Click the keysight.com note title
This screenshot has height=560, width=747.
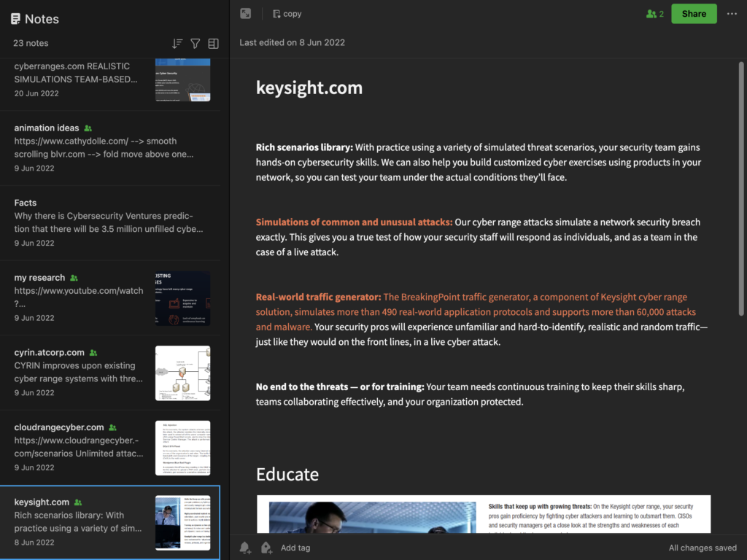tap(309, 87)
